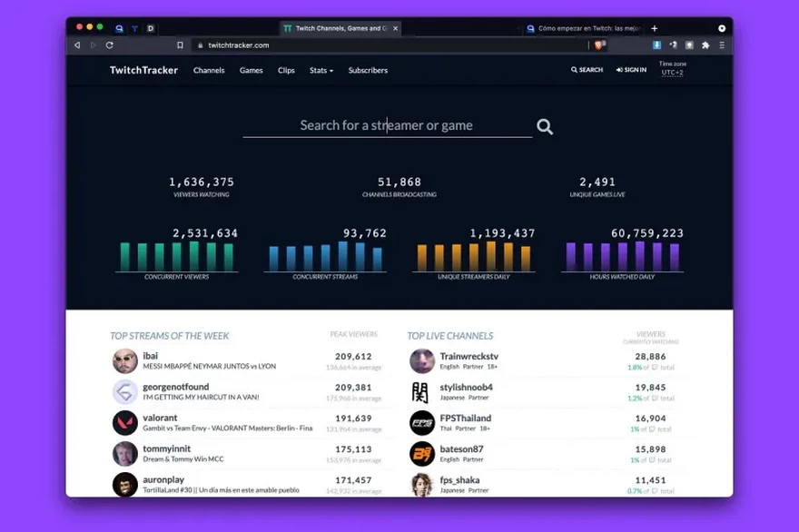
Task: Click the purple Hours Watched Daily chart
Action: pyautogui.click(x=622, y=256)
